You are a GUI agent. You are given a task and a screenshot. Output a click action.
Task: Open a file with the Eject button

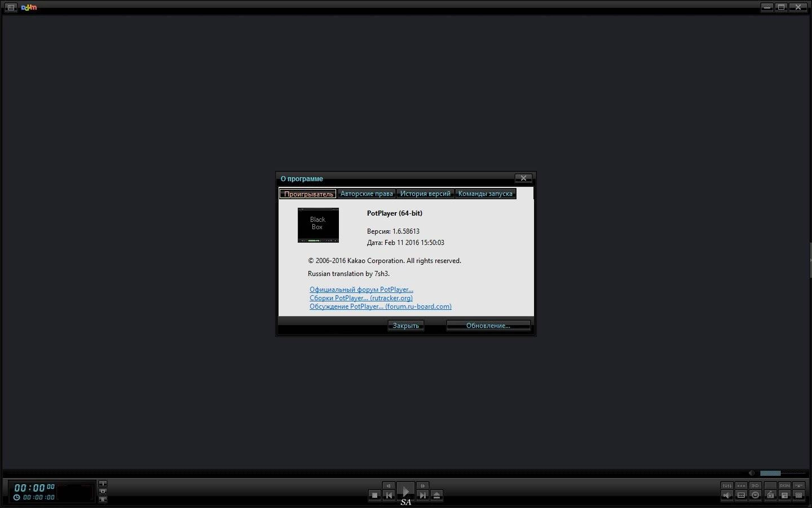click(436, 495)
